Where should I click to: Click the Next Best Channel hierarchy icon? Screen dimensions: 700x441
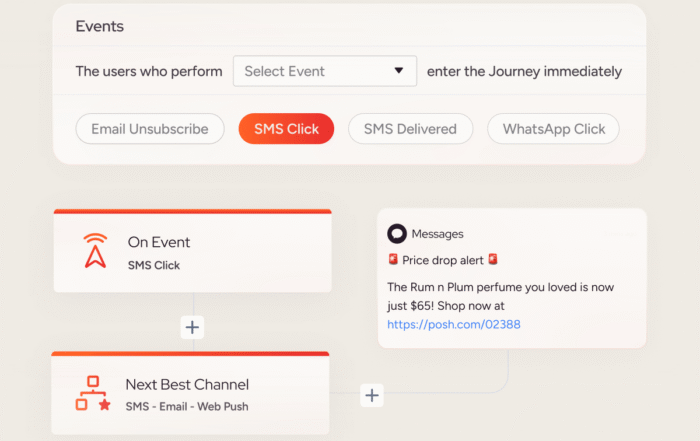click(92, 393)
